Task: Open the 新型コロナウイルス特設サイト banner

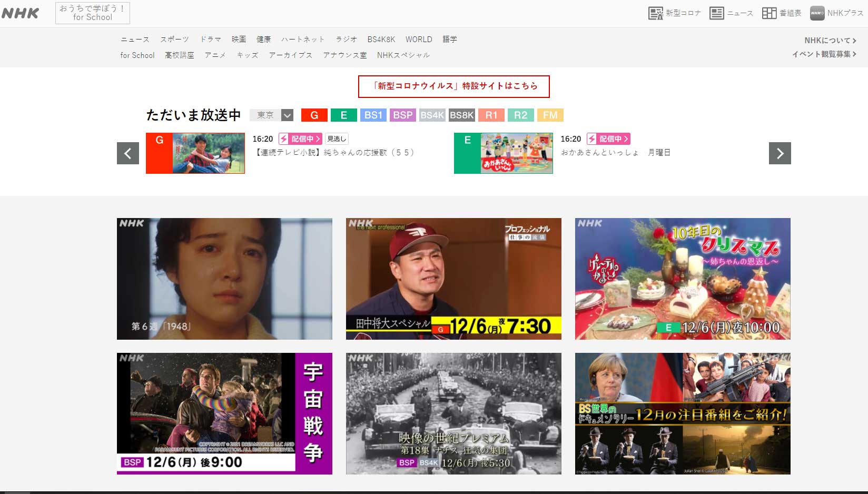Action: click(454, 86)
